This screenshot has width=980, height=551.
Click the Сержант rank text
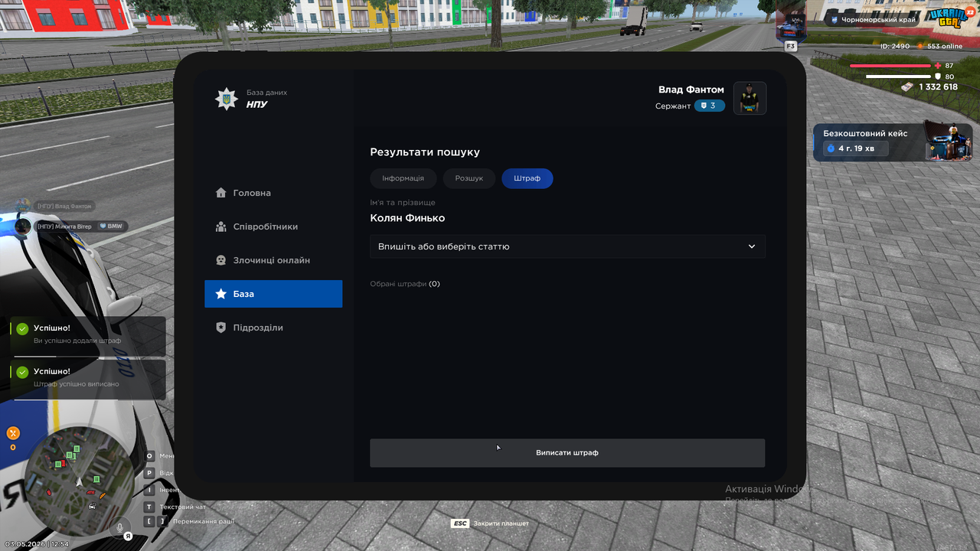[673, 106]
